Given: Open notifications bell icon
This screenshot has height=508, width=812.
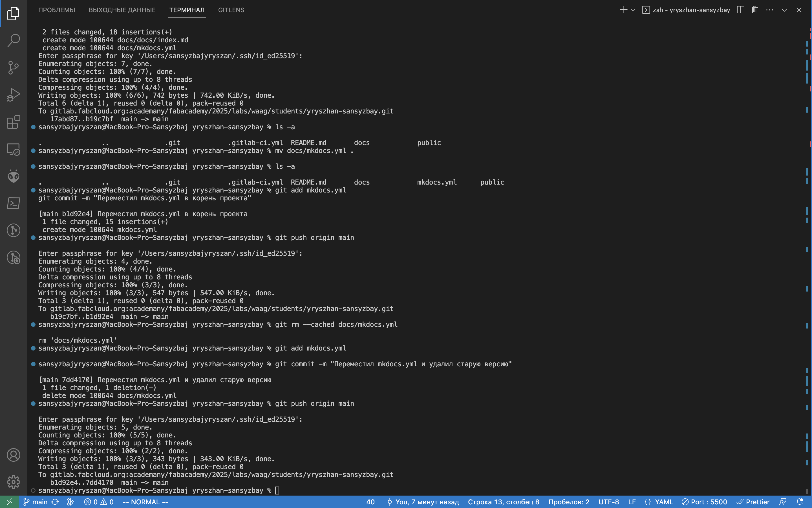Looking at the screenshot, I should pyautogui.click(x=800, y=502).
